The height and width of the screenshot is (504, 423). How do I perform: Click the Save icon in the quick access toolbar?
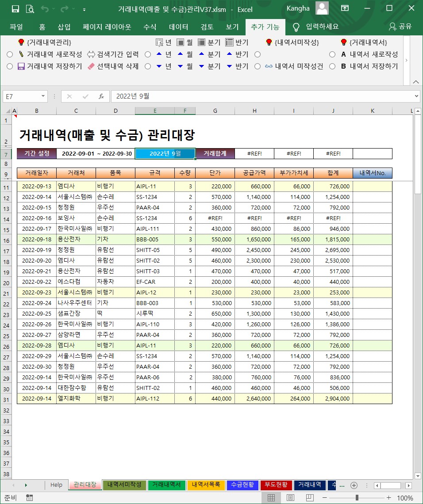pyautogui.click(x=15, y=9)
